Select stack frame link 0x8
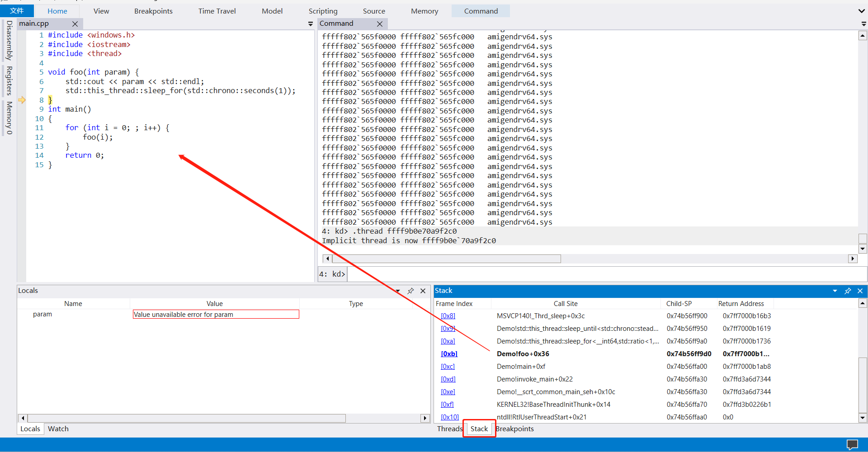The width and height of the screenshot is (868, 452). (448, 316)
